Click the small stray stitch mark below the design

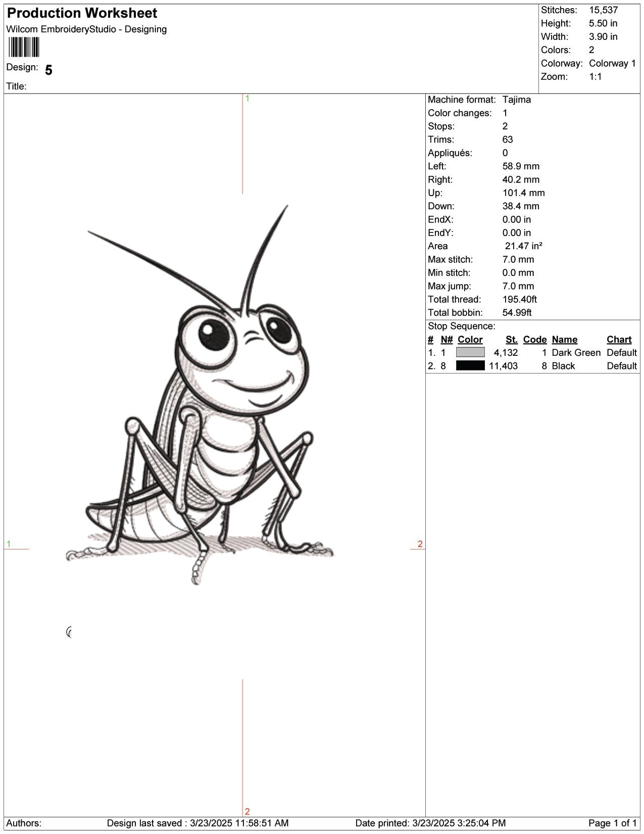coord(69,632)
